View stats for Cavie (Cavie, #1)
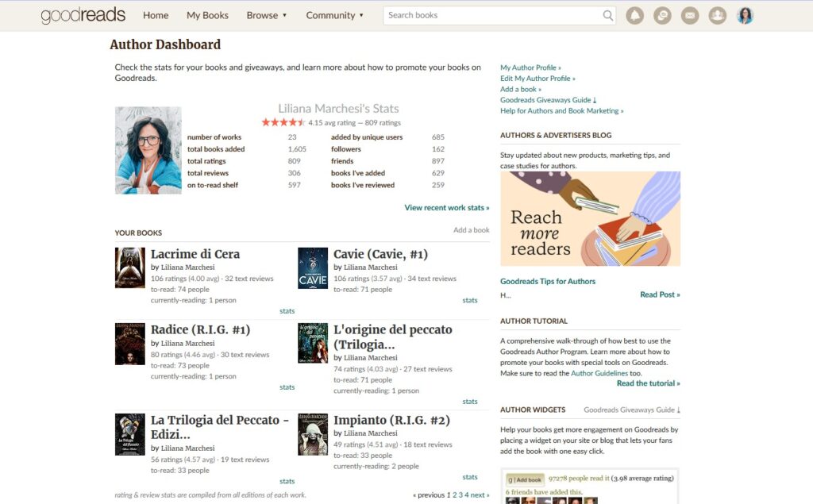 [470, 300]
